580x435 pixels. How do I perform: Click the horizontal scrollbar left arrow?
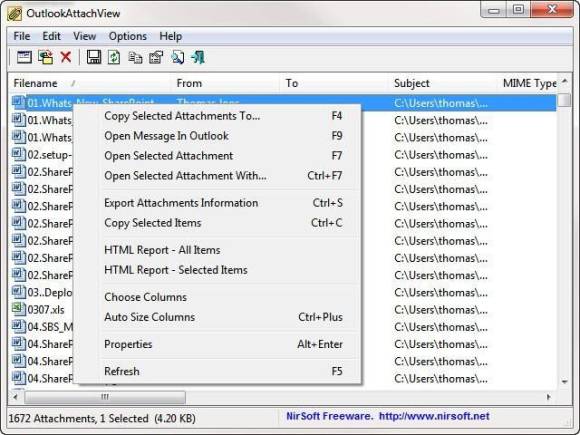point(16,397)
